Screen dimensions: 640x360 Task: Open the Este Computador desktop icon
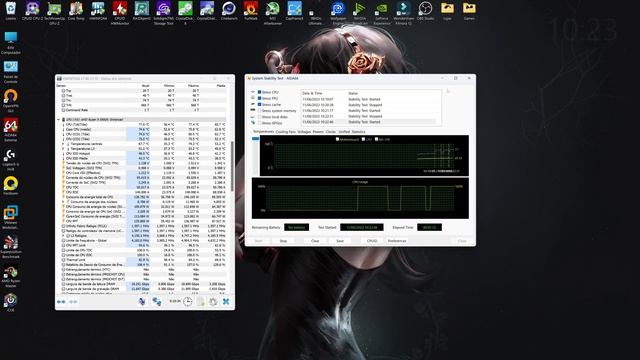point(11,43)
